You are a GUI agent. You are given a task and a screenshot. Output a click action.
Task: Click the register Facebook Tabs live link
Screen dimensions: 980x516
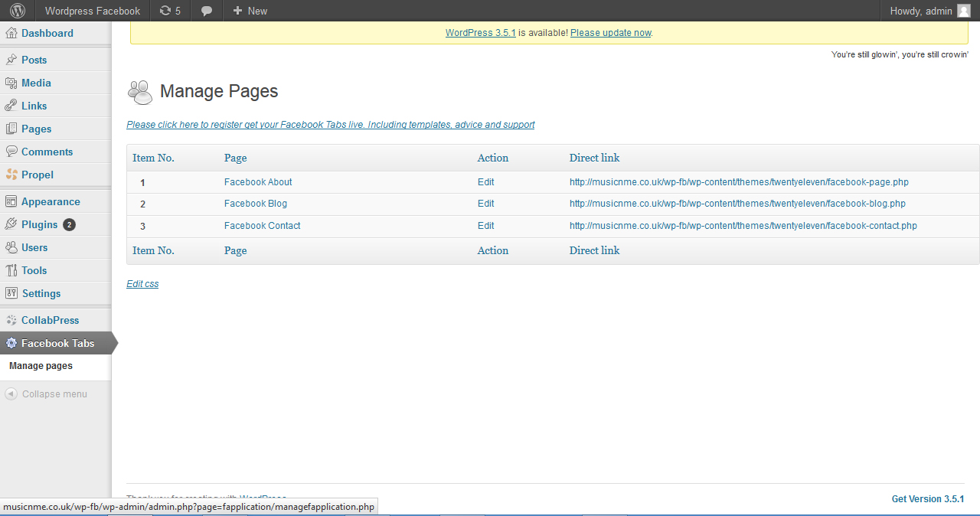tap(331, 124)
